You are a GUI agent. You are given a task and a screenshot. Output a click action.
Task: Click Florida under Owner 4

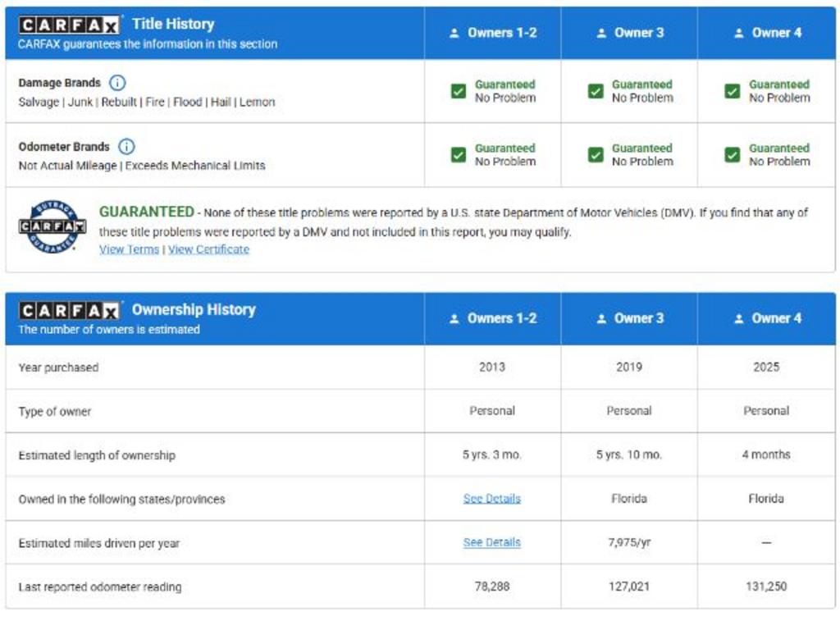[766, 499]
